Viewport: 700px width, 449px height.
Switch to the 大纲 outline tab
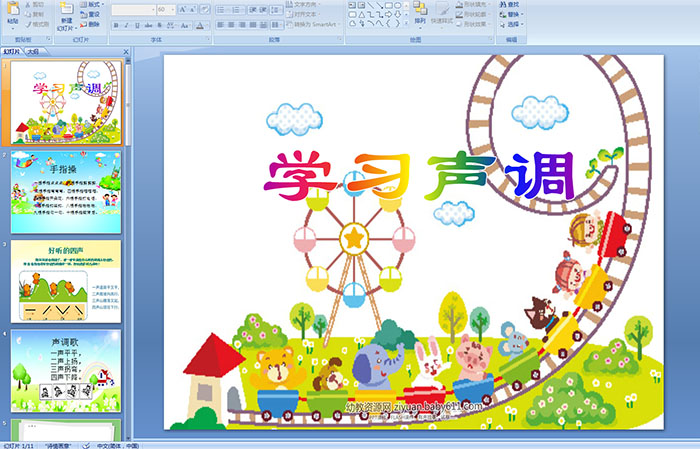[x=33, y=52]
